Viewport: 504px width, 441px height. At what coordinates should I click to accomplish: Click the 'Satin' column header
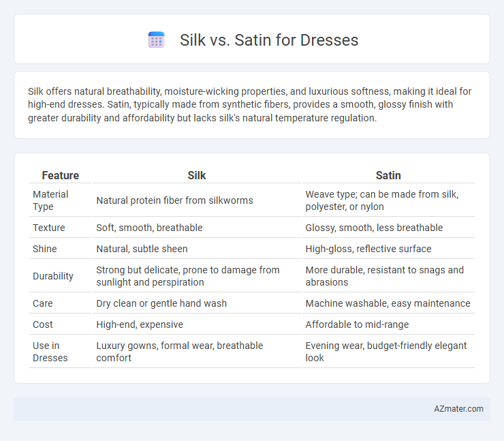(388, 175)
